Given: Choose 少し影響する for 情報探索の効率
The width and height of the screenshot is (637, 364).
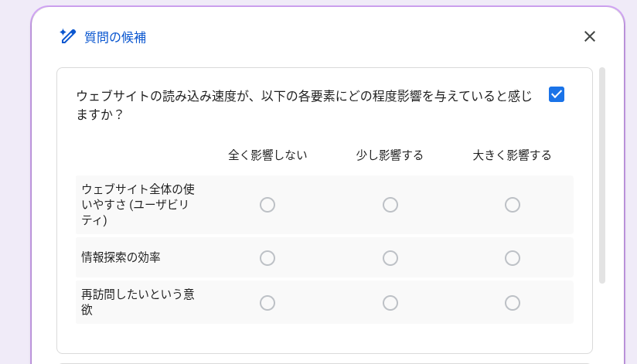Looking at the screenshot, I should click(x=390, y=258).
